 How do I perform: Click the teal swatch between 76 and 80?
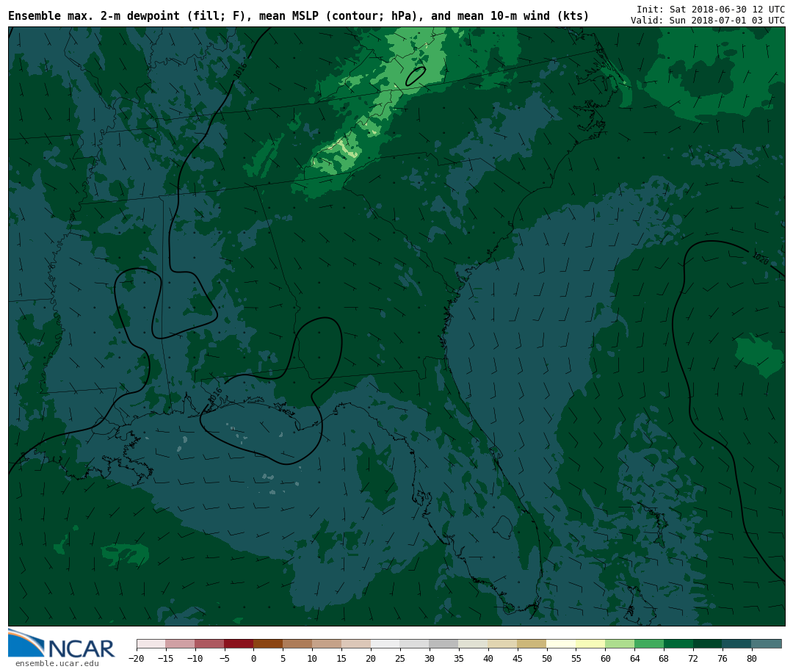[x=736, y=643]
